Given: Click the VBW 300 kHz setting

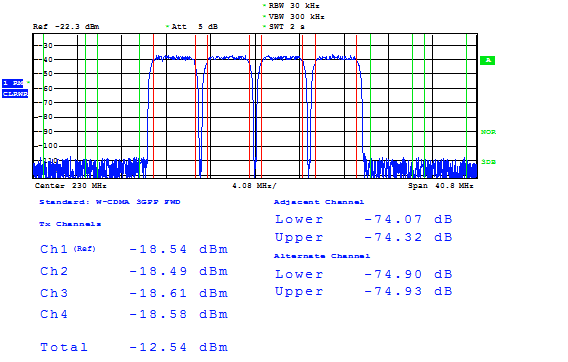Looking at the screenshot, I should pyautogui.click(x=296, y=17).
